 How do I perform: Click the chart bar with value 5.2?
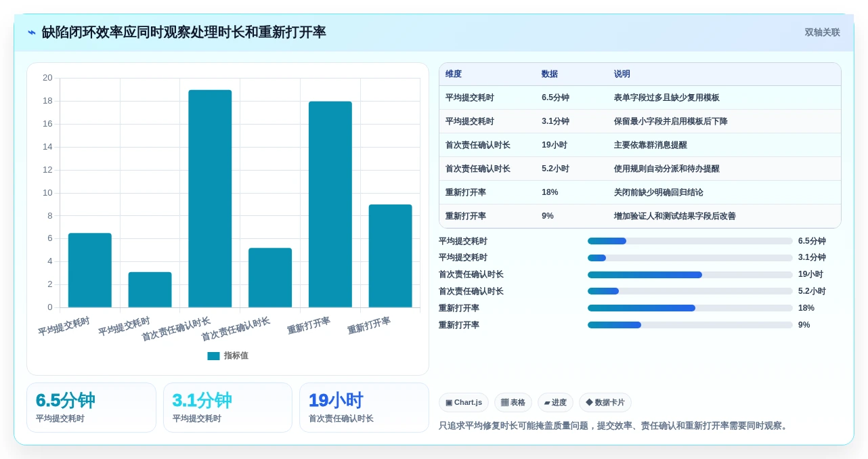click(x=270, y=278)
